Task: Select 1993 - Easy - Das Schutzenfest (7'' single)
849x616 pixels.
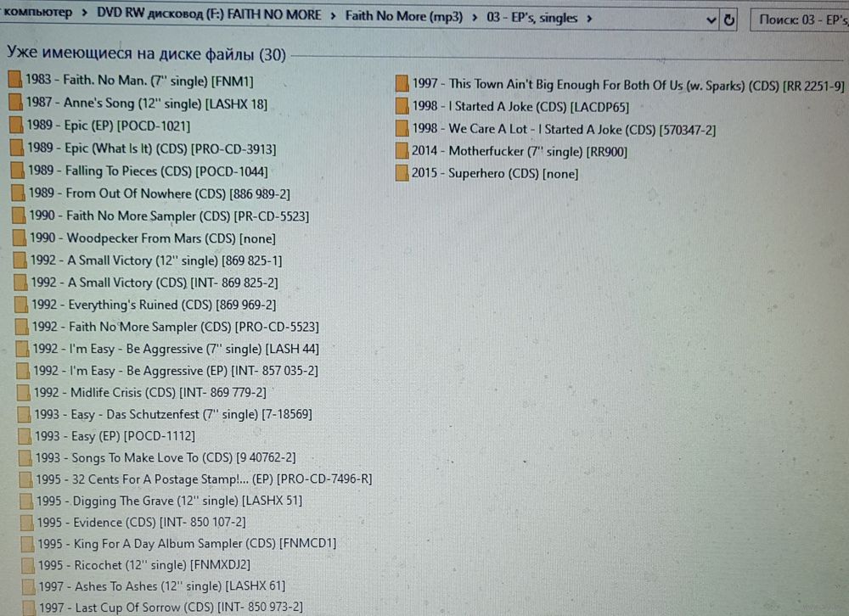Action: [x=172, y=415]
